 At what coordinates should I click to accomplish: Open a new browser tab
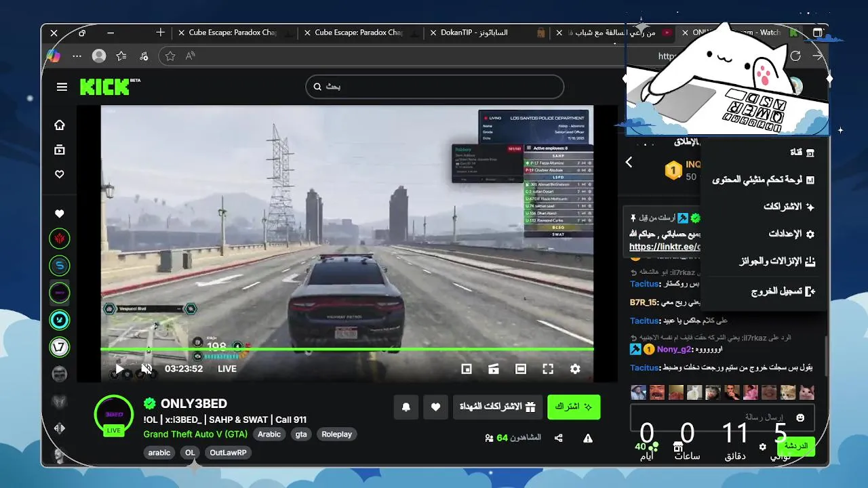pos(160,33)
